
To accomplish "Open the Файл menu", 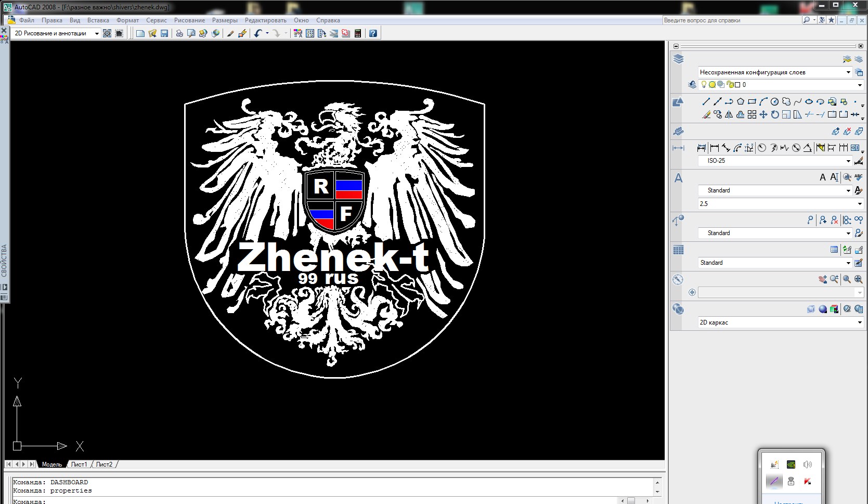I will tap(27, 20).
